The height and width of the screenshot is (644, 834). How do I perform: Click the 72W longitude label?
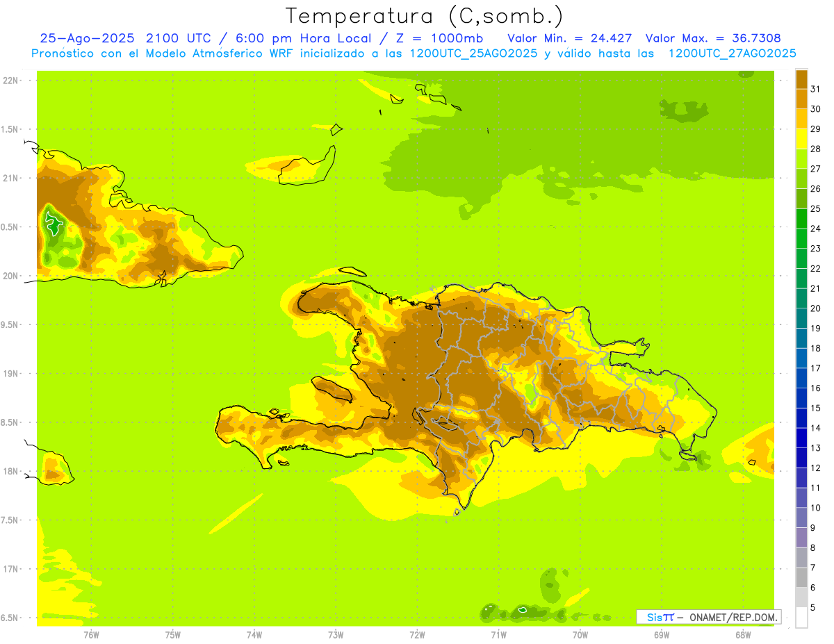click(418, 635)
